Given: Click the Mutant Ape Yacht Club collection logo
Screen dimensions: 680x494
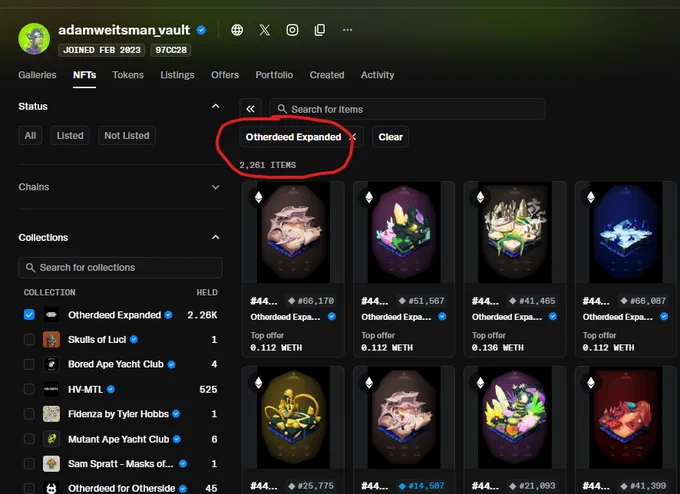Looking at the screenshot, I should [51, 439].
